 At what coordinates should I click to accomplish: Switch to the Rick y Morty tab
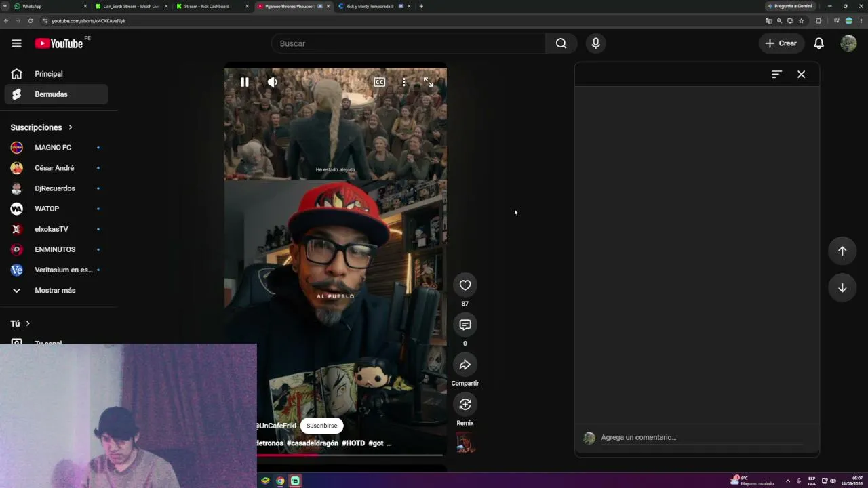pyautogui.click(x=374, y=6)
